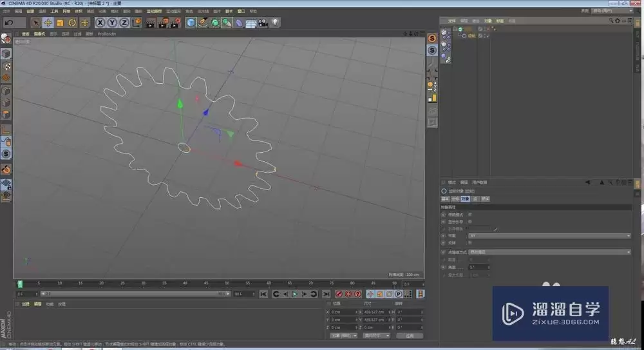
Task: Toggle Parameter P keyframe recording button
Action: coord(399,294)
